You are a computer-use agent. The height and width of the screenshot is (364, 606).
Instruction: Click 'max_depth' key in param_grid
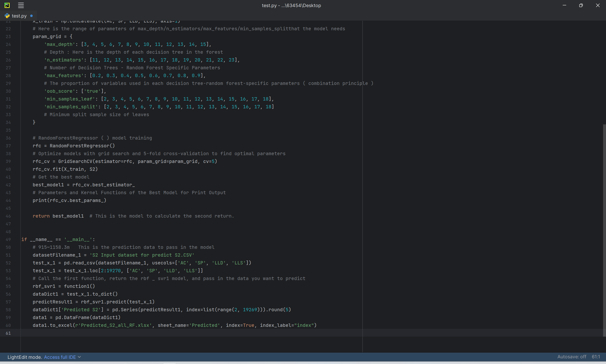click(60, 44)
